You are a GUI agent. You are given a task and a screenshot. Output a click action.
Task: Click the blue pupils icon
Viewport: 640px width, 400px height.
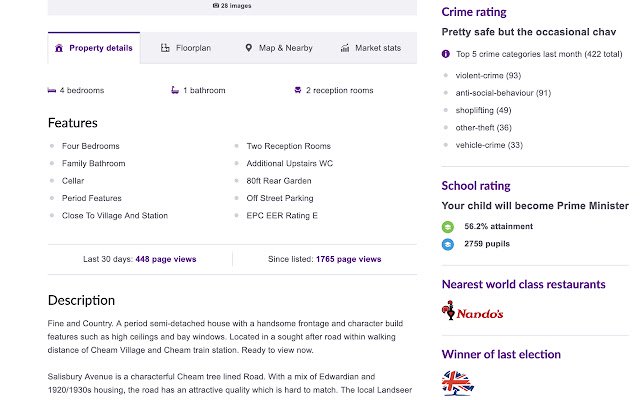pos(448,244)
